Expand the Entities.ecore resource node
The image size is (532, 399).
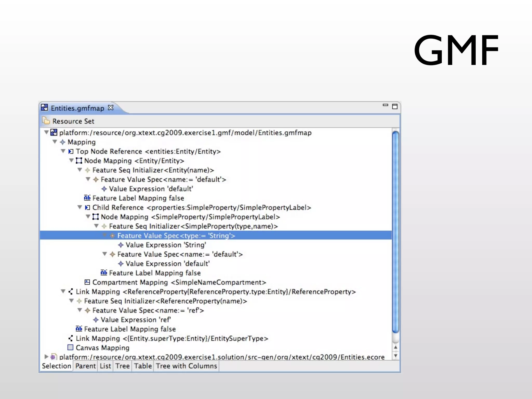(46, 357)
